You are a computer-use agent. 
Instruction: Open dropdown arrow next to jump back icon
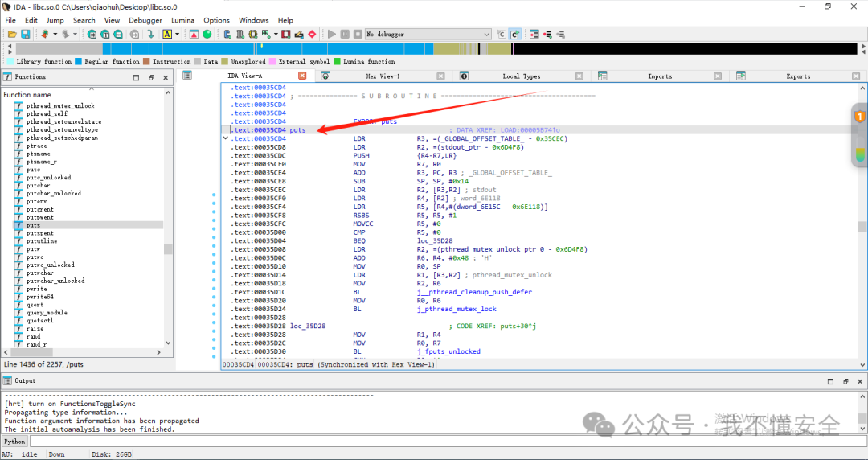(x=55, y=35)
